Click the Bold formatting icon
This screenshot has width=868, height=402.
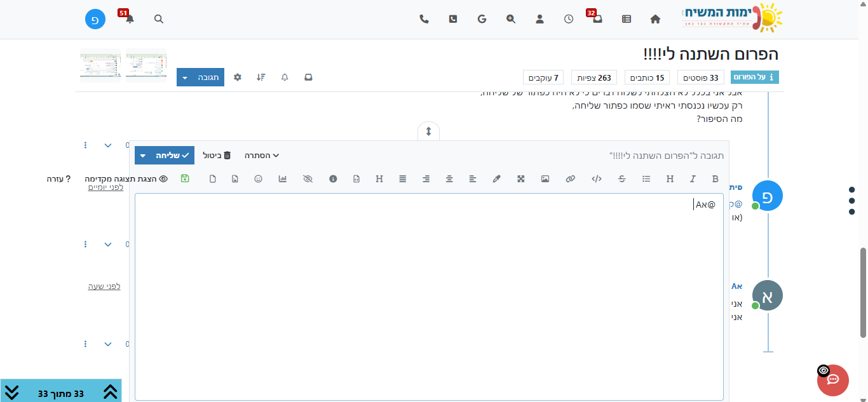[x=715, y=179]
